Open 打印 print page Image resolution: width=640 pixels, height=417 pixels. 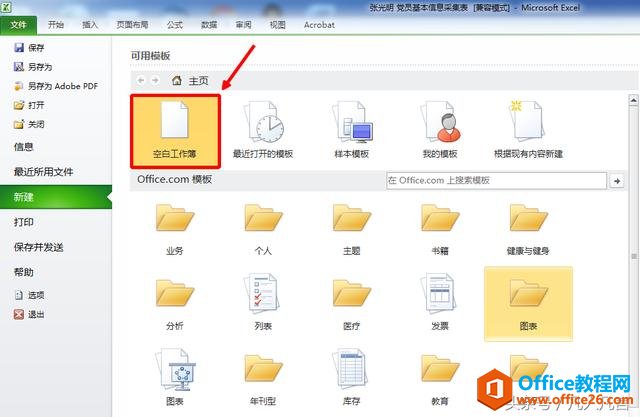tap(24, 222)
